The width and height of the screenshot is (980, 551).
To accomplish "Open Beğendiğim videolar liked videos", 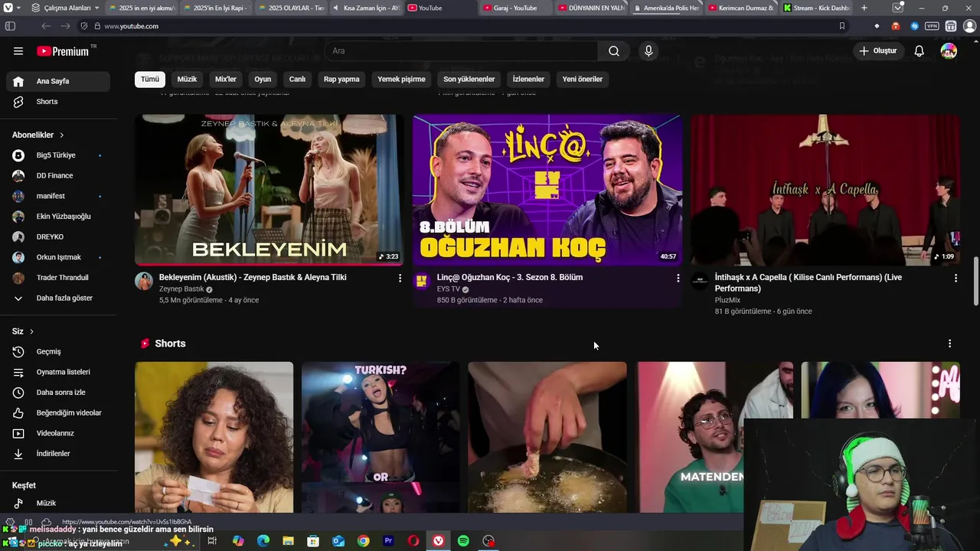I will 58,413.
